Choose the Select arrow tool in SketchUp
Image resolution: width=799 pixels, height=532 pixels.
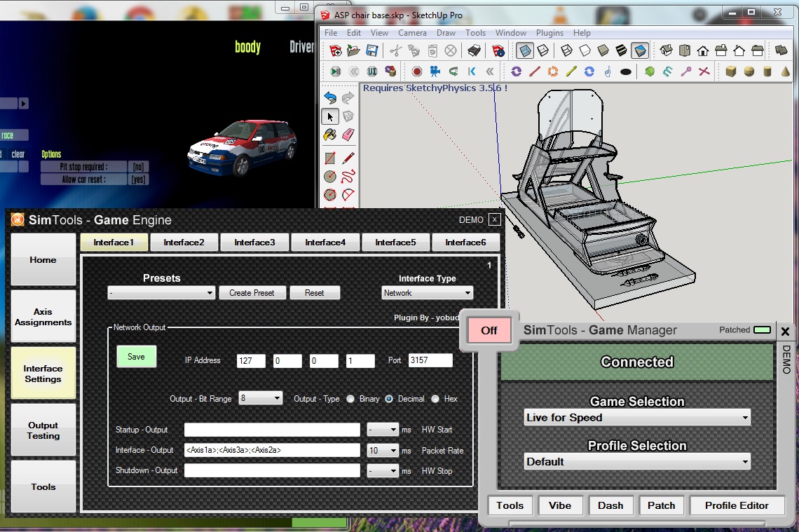(330, 116)
